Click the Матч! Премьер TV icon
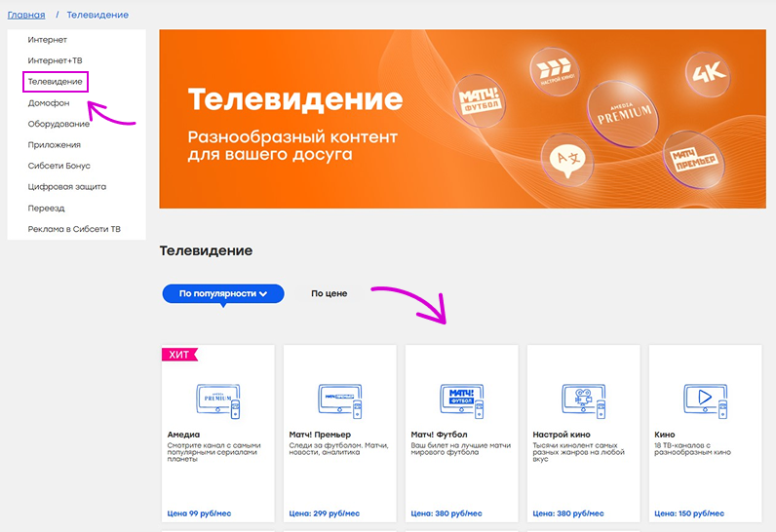 tap(340, 401)
